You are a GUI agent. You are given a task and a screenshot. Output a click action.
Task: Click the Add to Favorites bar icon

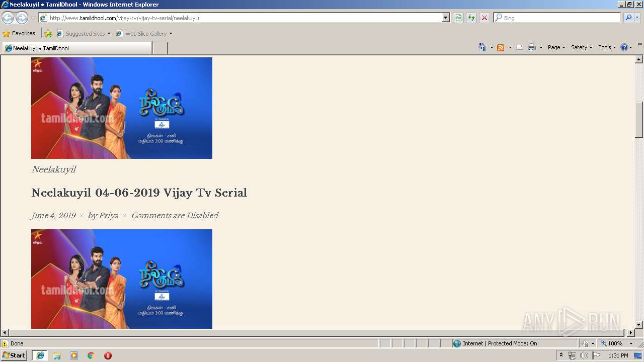[48, 34]
